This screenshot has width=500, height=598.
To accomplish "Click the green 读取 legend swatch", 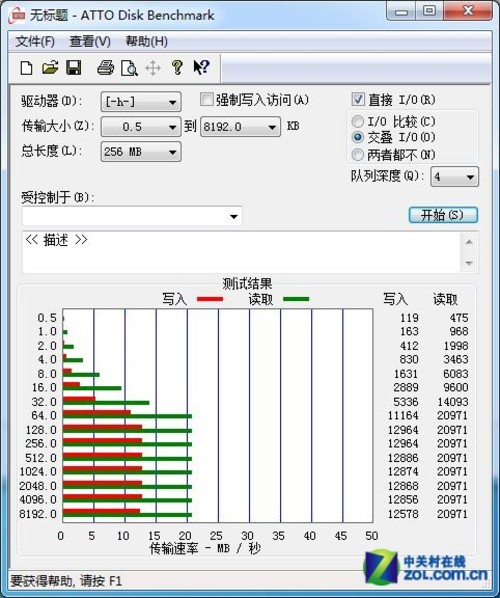I will (x=296, y=299).
